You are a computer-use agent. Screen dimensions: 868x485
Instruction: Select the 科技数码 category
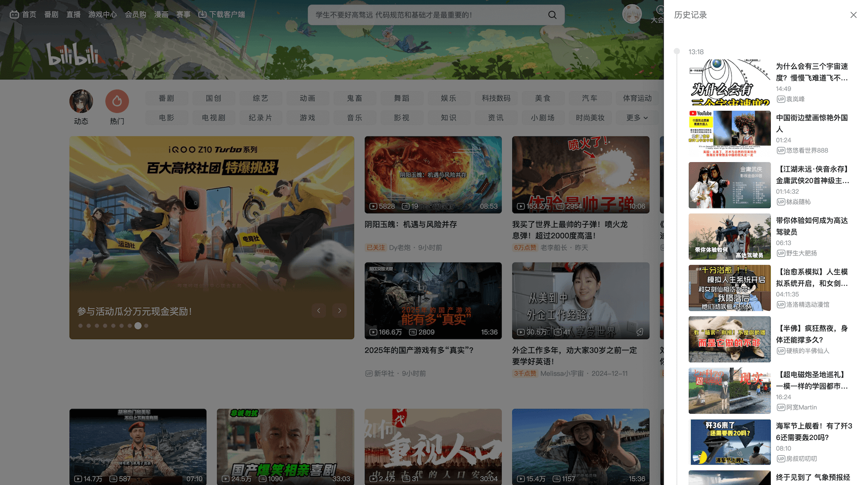click(x=496, y=98)
